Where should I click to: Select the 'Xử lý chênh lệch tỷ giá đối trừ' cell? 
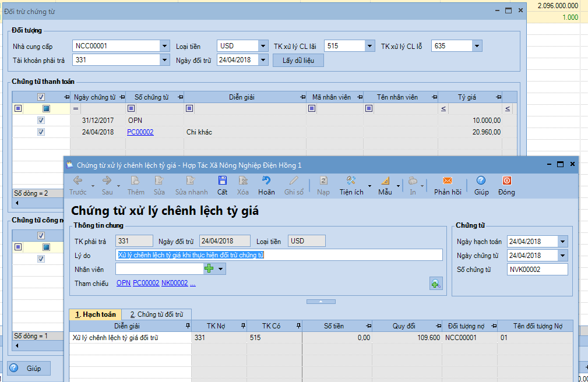point(130,338)
